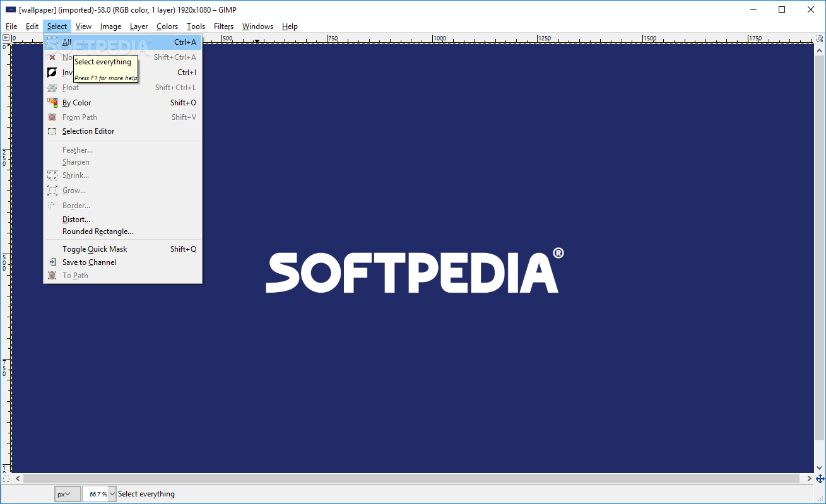
Task: Click the horizontal scrollbar left arrow
Action: tap(16, 479)
